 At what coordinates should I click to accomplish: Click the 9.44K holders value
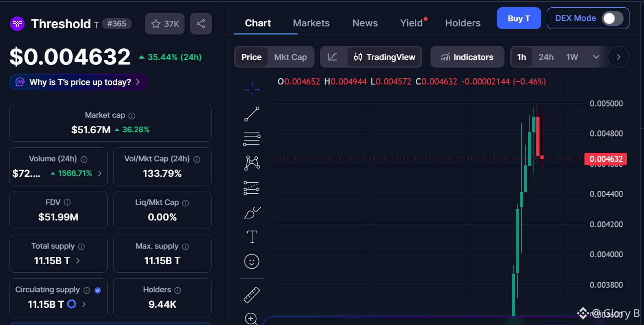click(x=162, y=305)
